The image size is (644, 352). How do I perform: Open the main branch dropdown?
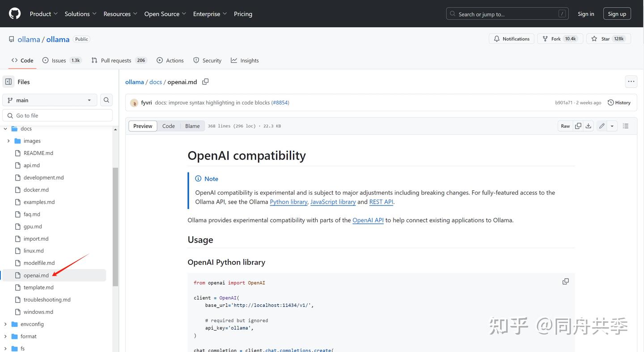point(50,100)
